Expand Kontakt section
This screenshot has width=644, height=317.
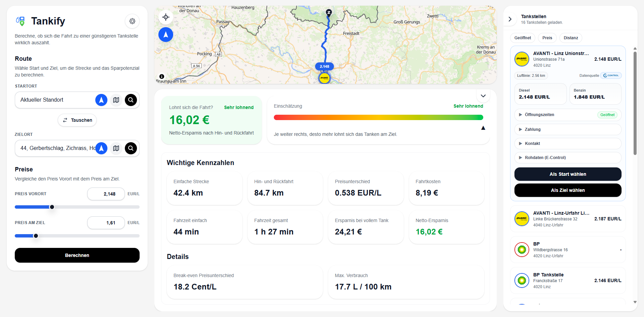coord(568,144)
